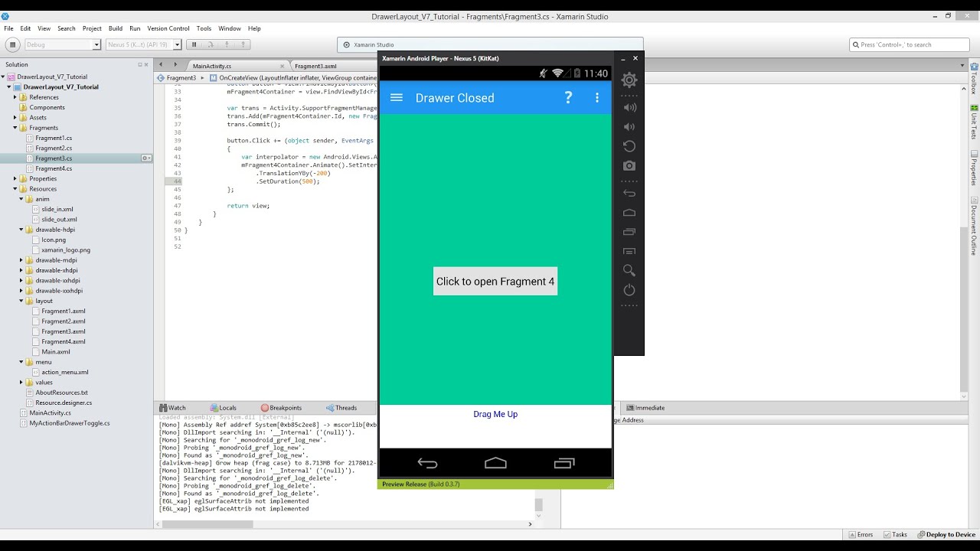
Task: Click the search box in the top toolbar
Action: pos(911,44)
